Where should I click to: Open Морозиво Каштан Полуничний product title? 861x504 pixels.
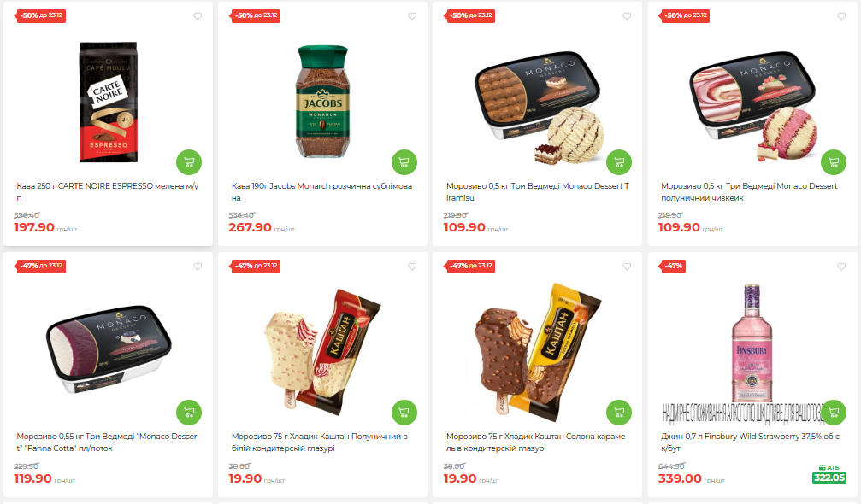tap(320, 442)
